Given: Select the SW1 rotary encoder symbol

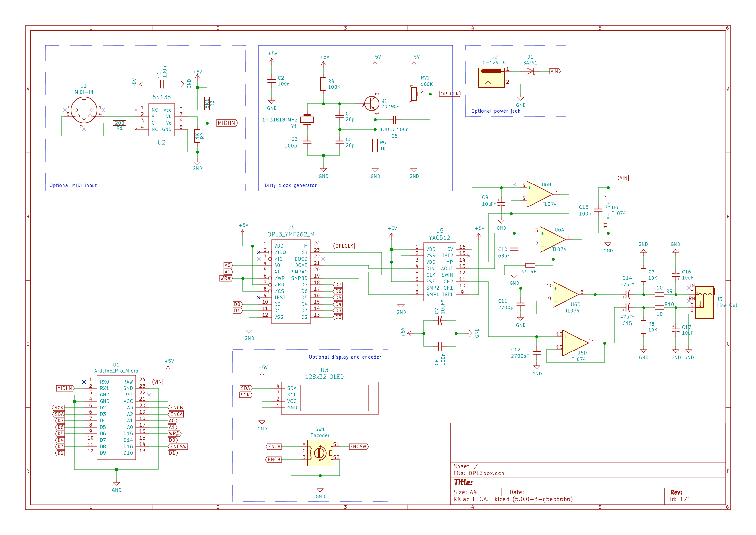Looking at the screenshot, I should pos(320,453).
